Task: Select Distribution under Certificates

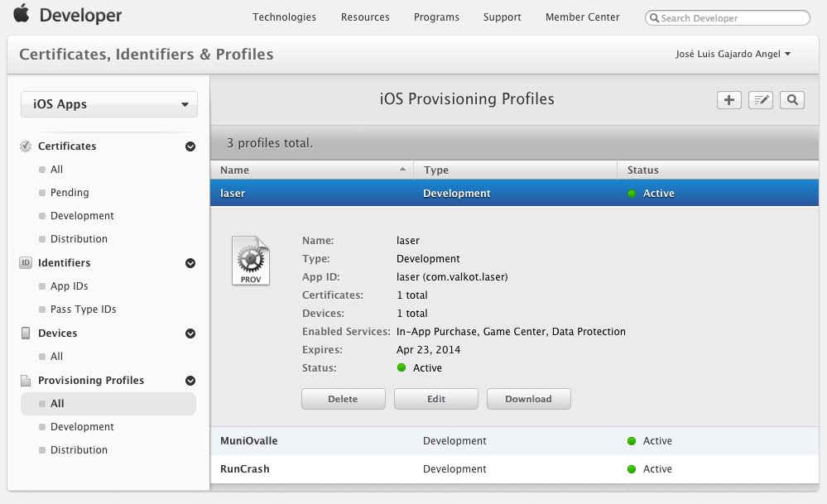Action: point(79,239)
